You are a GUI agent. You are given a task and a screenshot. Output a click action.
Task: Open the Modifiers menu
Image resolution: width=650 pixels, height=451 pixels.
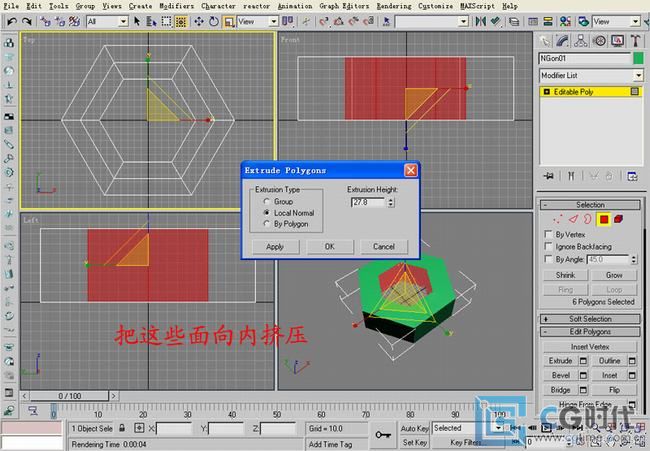[x=177, y=6]
